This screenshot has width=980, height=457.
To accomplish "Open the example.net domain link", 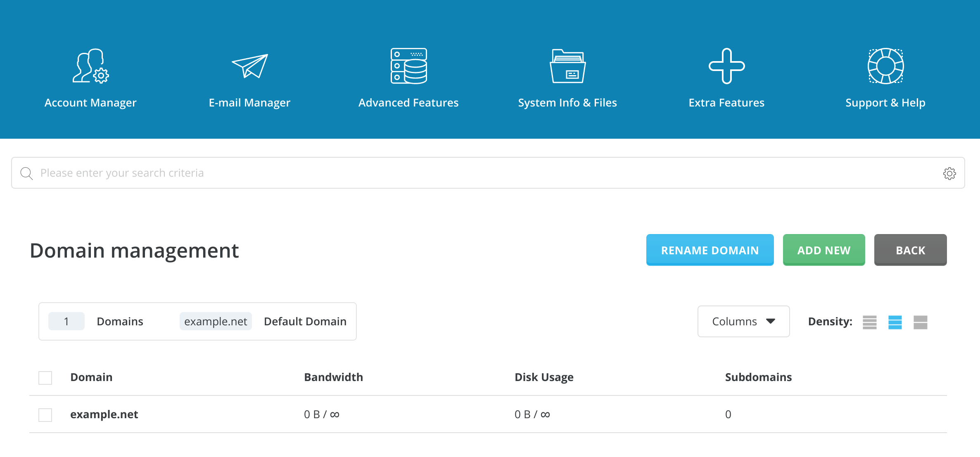I will (104, 414).
